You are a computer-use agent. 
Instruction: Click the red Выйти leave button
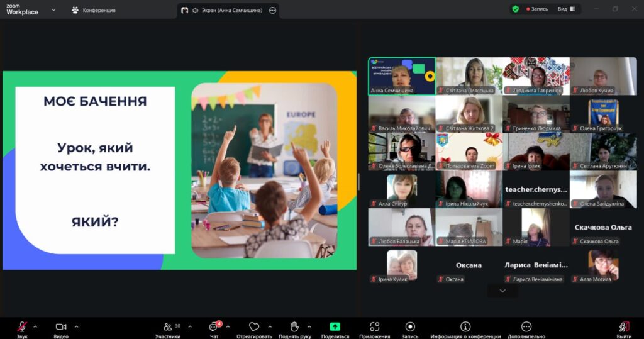(x=624, y=326)
